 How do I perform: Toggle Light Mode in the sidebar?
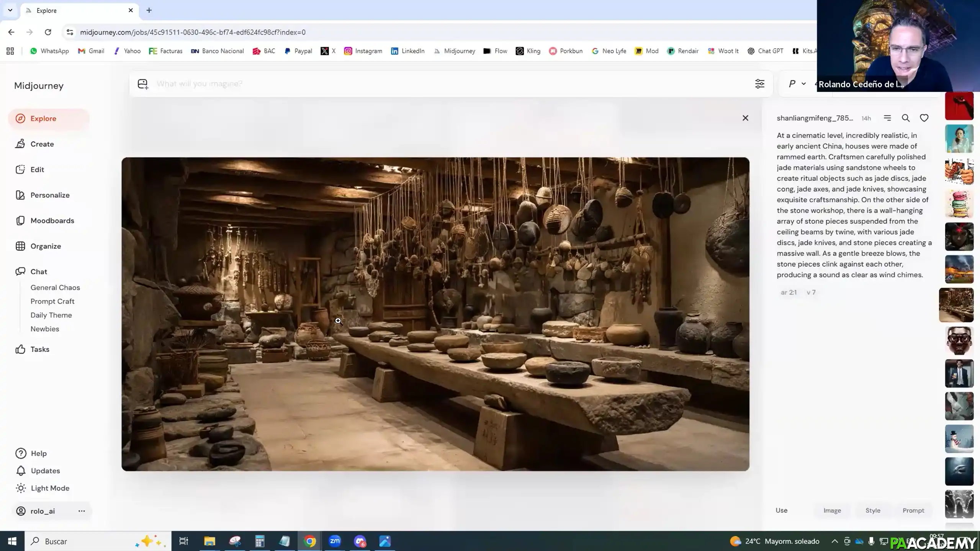pyautogui.click(x=49, y=488)
